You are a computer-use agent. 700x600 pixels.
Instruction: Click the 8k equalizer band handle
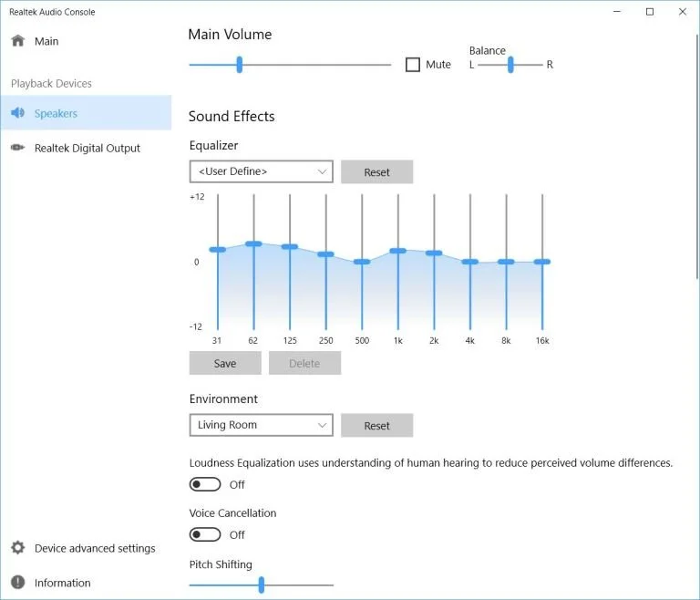click(506, 262)
